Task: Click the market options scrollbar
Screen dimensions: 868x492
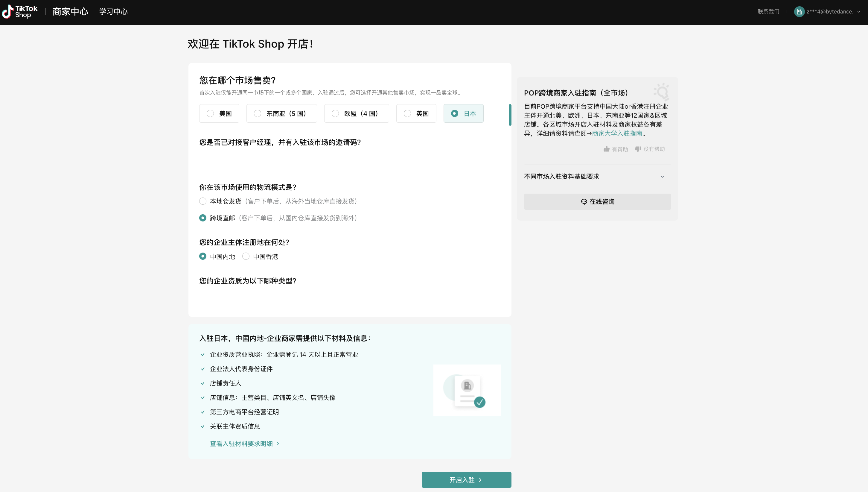Action: tap(510, 115)
